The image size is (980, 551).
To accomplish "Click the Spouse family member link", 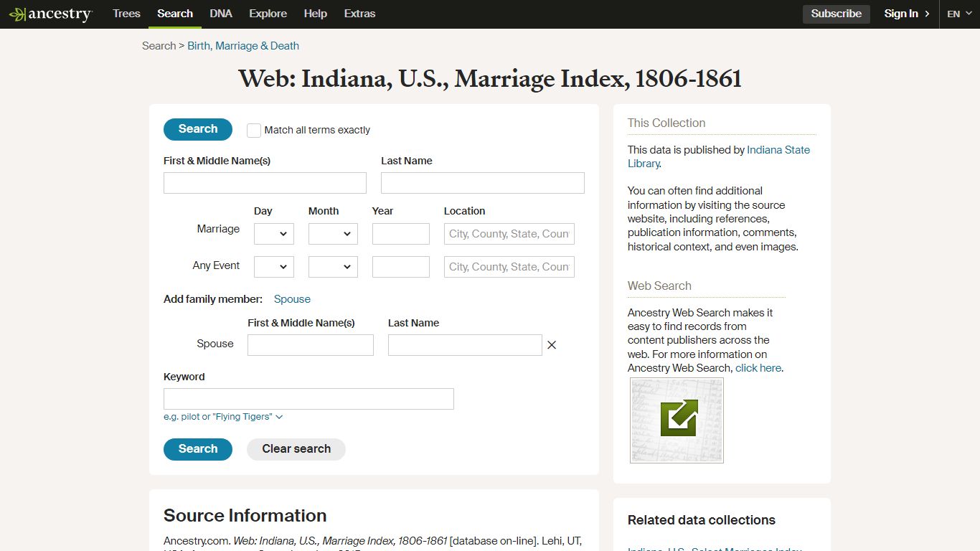I will coord(292,299).
